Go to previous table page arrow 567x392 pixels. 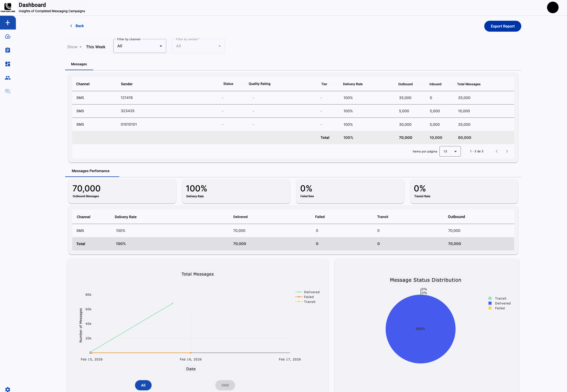(497, 151)
